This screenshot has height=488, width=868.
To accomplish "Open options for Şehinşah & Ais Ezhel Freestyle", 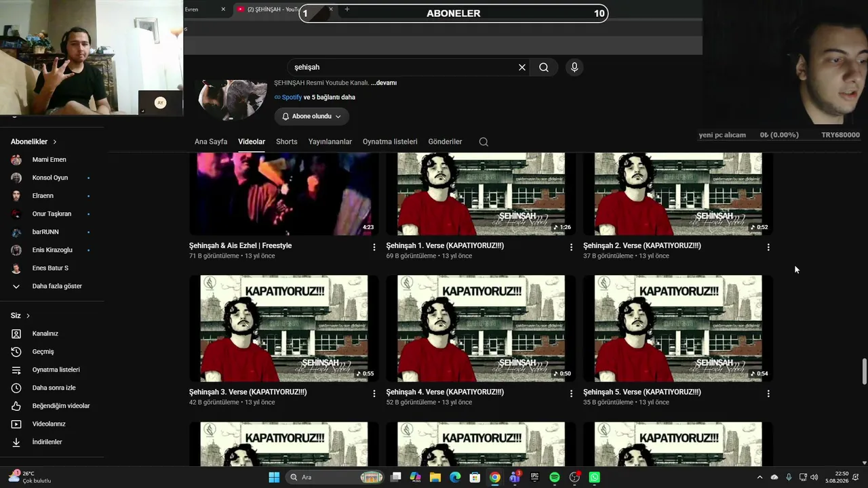I will point(374,247).
